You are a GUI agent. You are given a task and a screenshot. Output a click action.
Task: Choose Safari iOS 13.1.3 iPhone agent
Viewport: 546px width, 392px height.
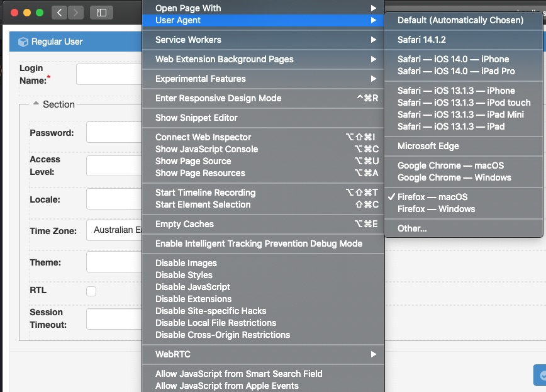coord(464,91)
